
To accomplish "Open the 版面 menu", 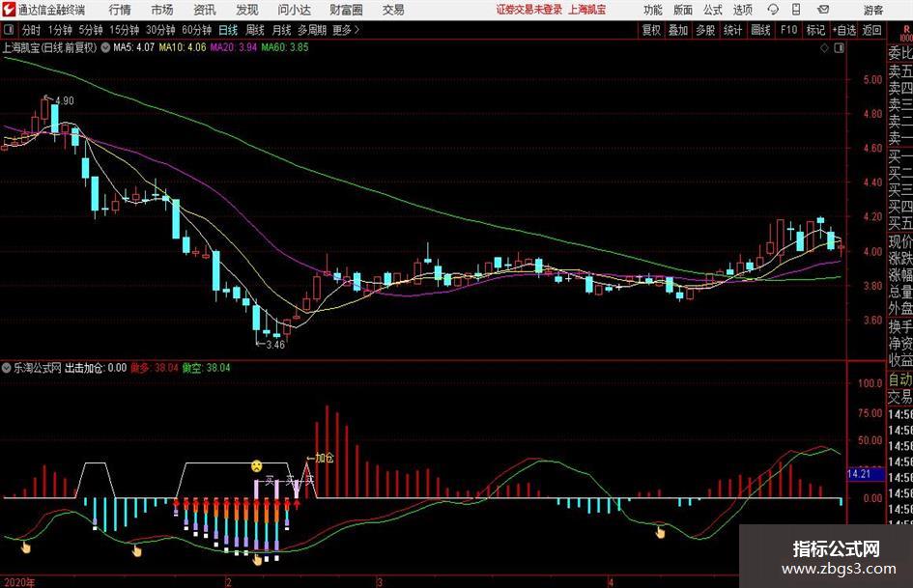I will (x=682, y=10).
